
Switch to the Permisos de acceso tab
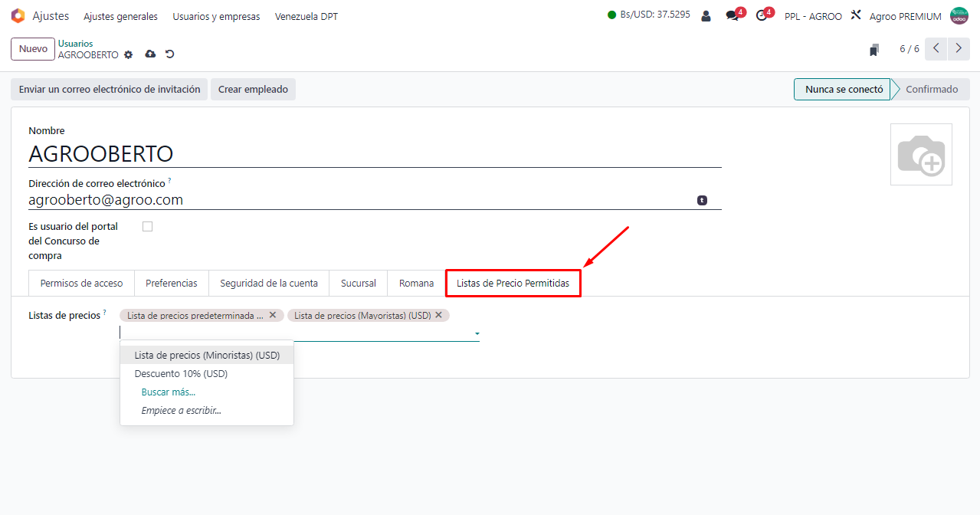coord(81,283)
